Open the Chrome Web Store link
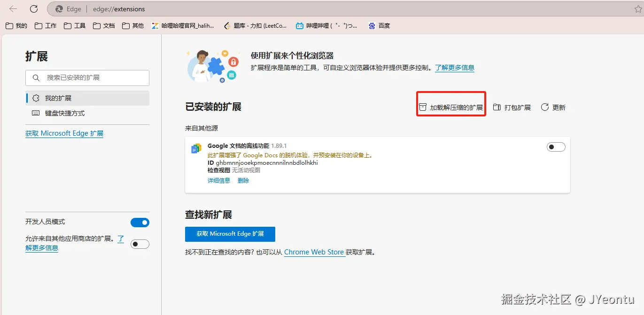The image size is (644, 315). [314, 252]
